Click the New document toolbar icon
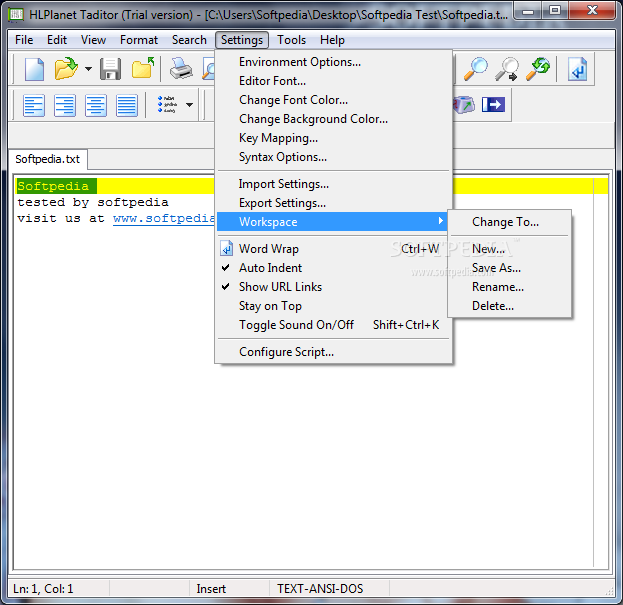Viewport: 623px width, 605px height. [x=34, y=69]
